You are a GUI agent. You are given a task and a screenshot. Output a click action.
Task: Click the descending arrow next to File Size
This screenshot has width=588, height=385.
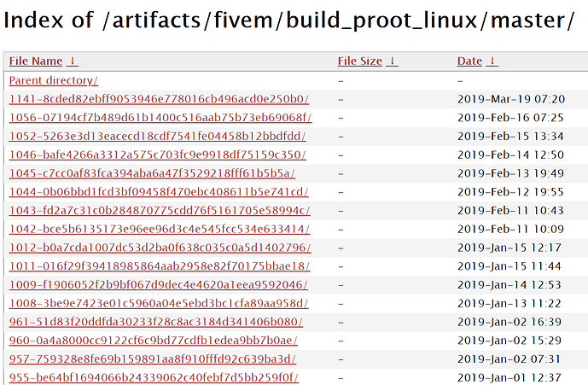392,61
